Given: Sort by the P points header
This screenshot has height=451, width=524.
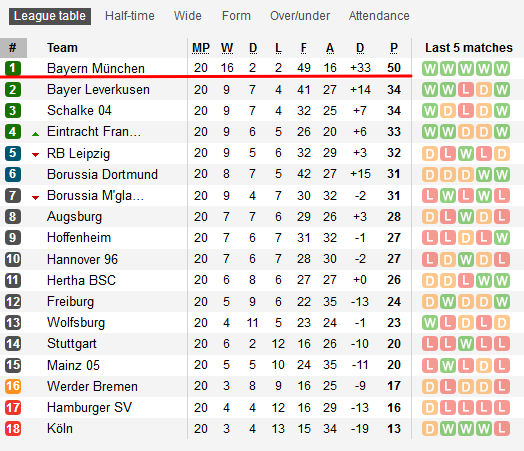Looking at the screenshot, I should tap(394, 48).
